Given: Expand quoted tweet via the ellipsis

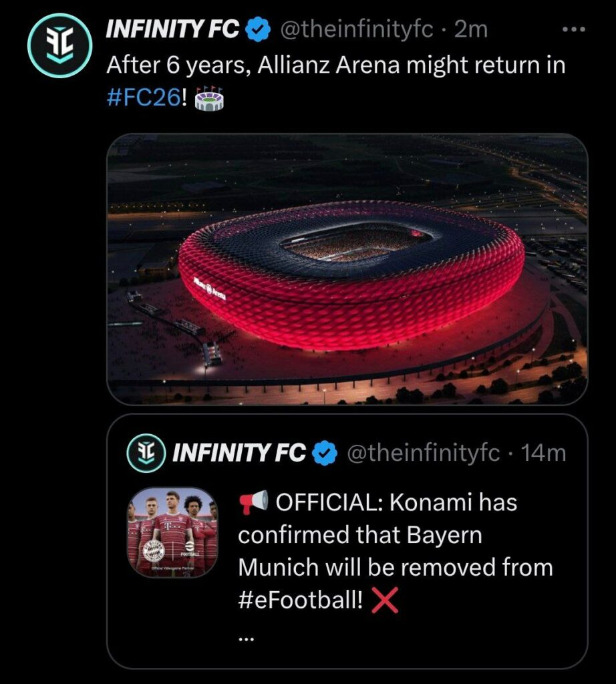Looking at the screenshot, I should coord(246,639).
